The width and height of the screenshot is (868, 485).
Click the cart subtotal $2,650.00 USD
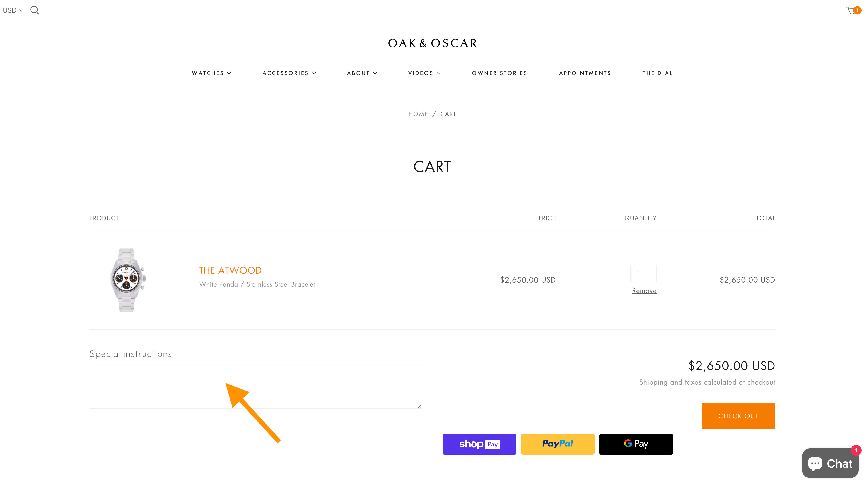click(731, 366)
